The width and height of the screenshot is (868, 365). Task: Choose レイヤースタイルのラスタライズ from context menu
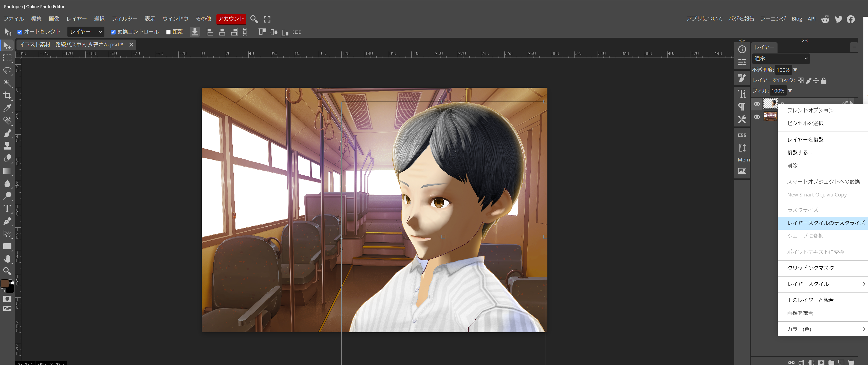point(825,223)
